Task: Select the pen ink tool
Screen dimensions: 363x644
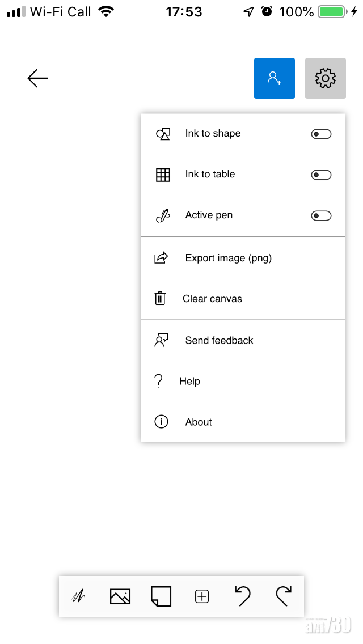Action: (x=78, y=596)
